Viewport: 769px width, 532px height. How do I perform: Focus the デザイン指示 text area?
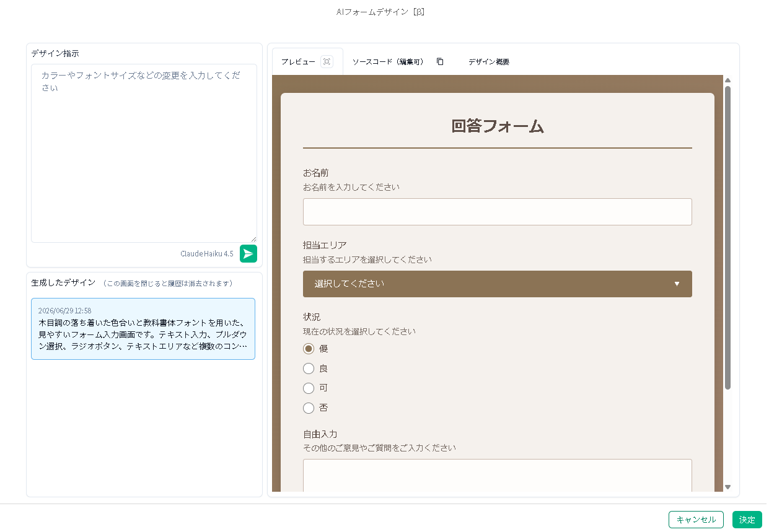coord(144,153)
